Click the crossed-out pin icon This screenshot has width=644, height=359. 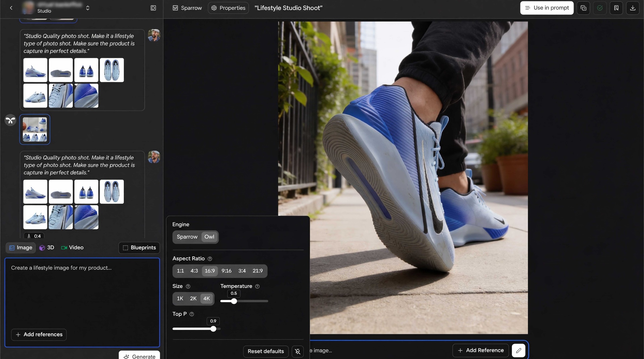coord(298,351)
